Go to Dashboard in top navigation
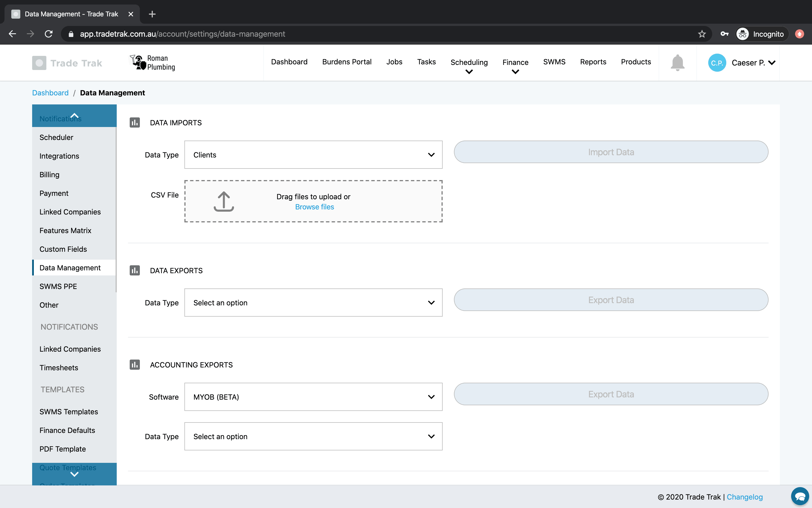This screenshot has width=812, height=508. [289, 62]
